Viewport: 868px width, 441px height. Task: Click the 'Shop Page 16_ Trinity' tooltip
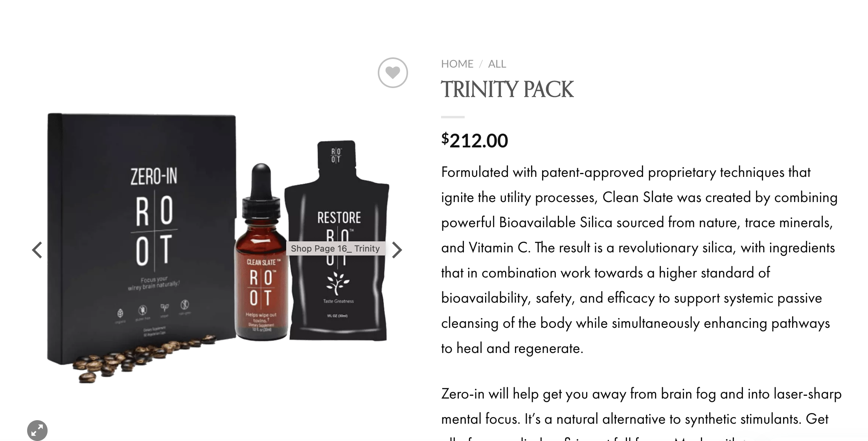click(x=335, y=248)
